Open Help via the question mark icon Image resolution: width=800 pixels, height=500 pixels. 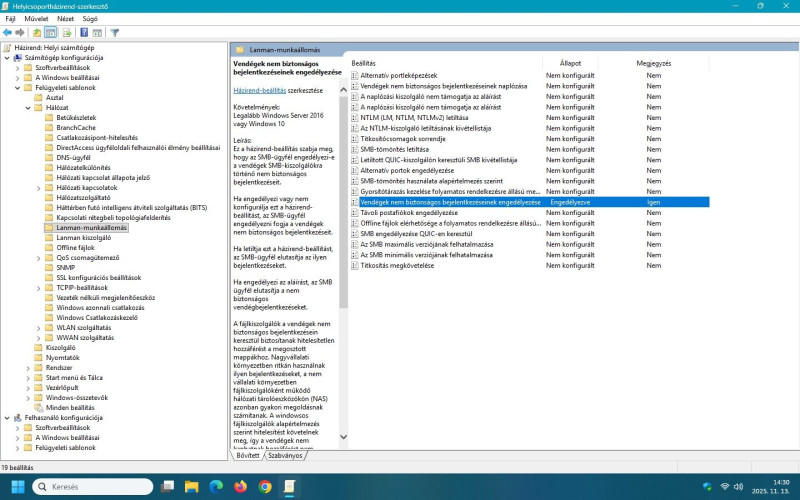[84, 33]
